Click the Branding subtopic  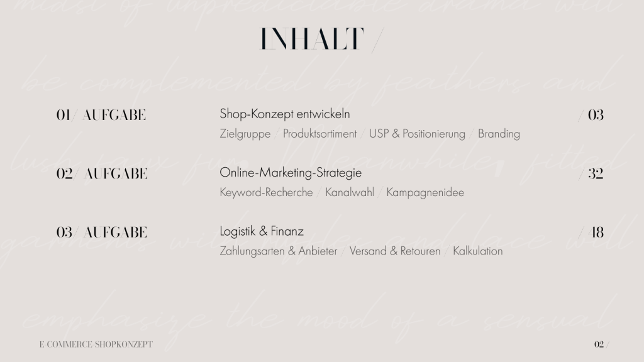[499, 134]
